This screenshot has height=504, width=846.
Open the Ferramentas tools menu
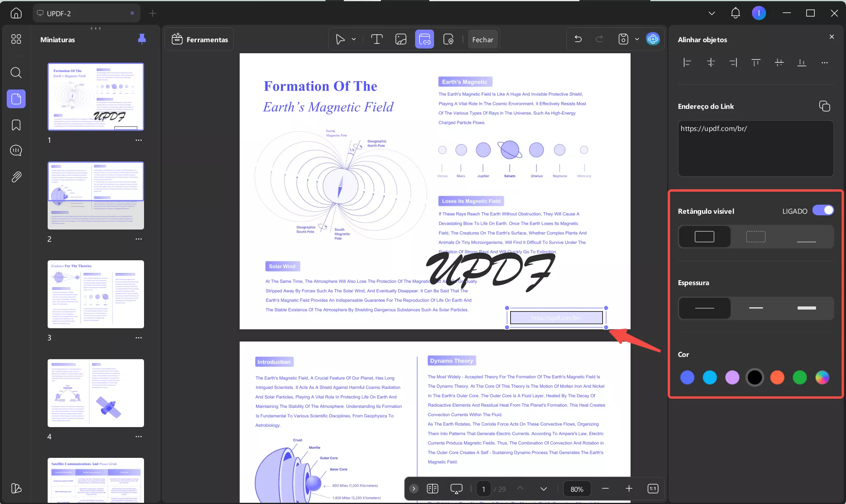tap(200, 39)
